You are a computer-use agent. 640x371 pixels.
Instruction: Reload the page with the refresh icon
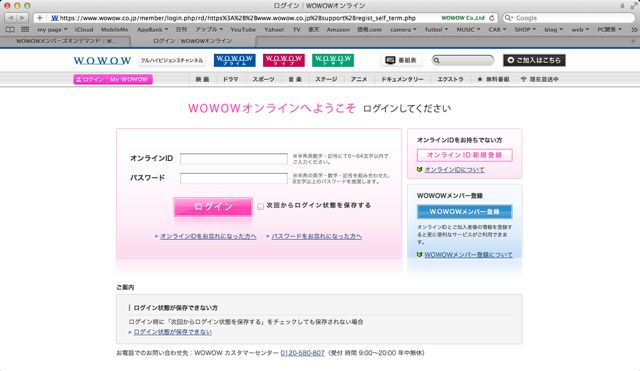492,18
